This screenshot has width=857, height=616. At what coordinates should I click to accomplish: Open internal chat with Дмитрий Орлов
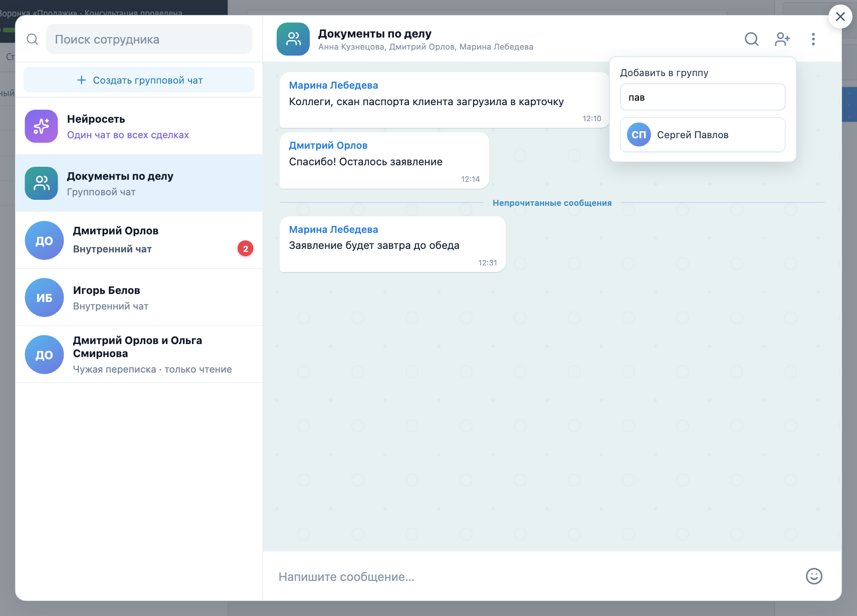[x=139, y=240]
